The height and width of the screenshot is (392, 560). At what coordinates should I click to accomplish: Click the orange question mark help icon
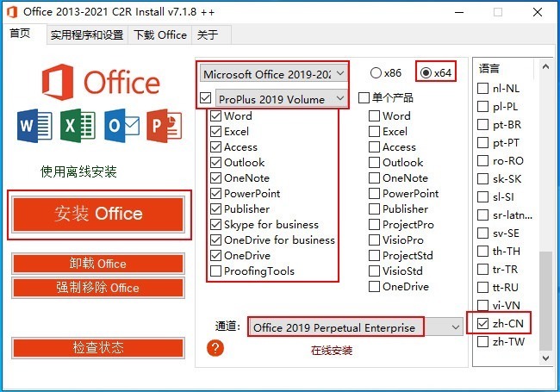(x=216, y=347)
